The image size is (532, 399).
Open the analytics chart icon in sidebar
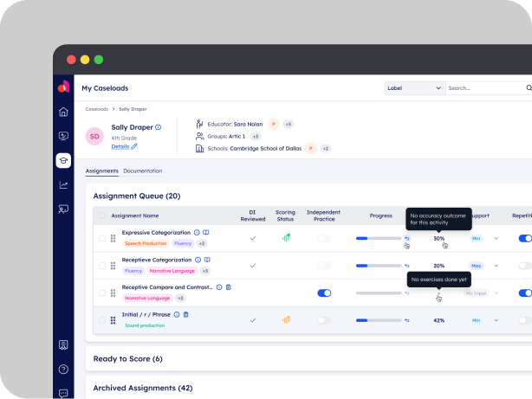pyautogui.click(x=63, y=184)
